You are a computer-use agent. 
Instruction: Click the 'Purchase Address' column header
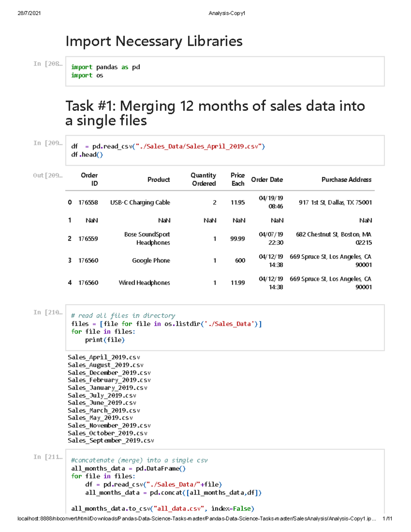(346, 180)
